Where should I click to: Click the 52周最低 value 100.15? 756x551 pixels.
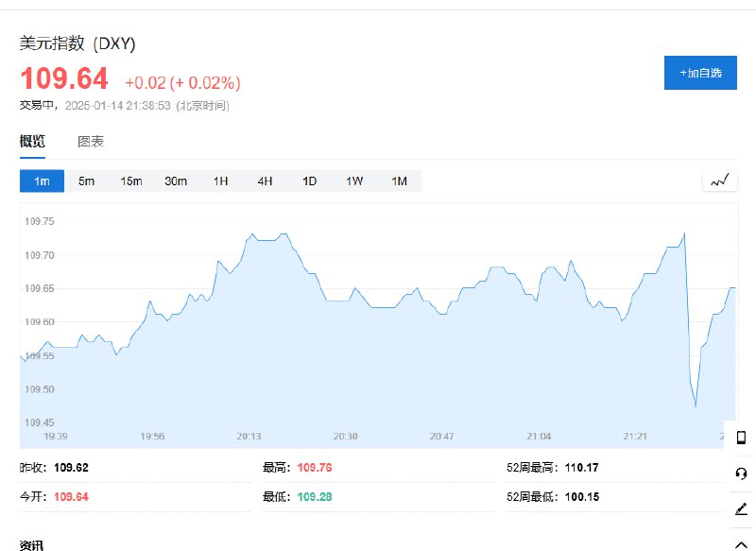coord(582,497)
